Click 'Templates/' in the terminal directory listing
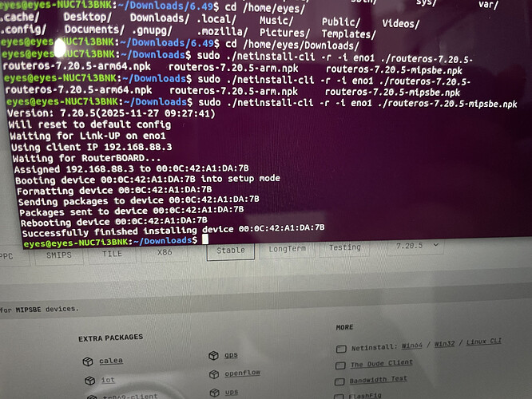Screen dimensions: 532x399 point(349,34)
